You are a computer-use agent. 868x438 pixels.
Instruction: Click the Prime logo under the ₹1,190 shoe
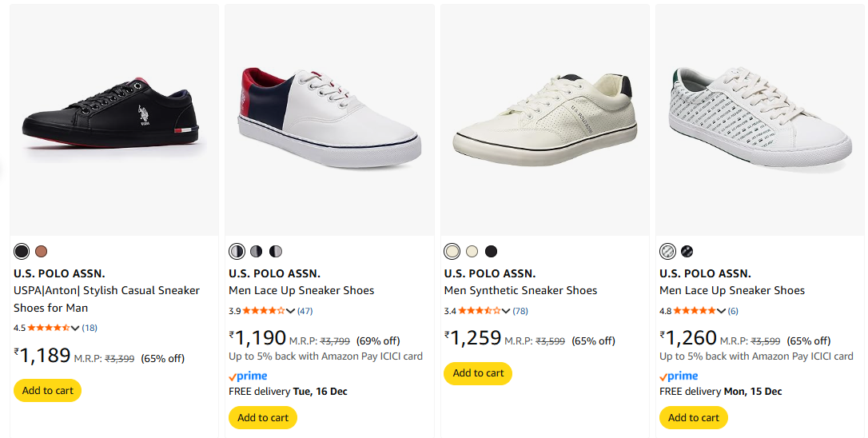pyautogui.click(x=248, y=376)
